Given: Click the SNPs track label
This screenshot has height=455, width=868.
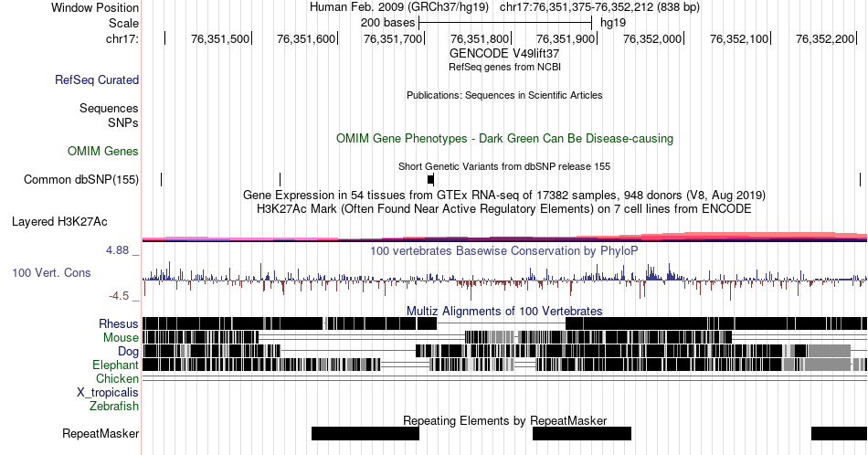Looking at the screenshot, I should click(x=123, y=122).
